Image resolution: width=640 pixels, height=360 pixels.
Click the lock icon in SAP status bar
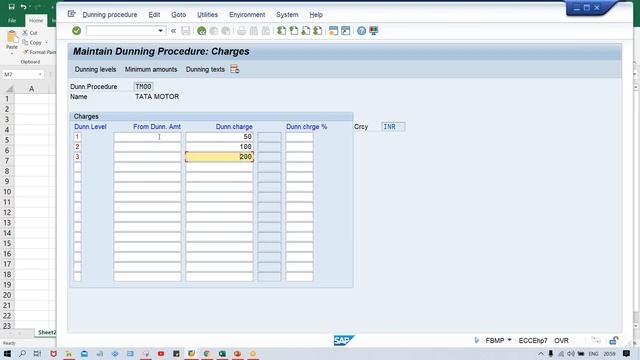613,340
